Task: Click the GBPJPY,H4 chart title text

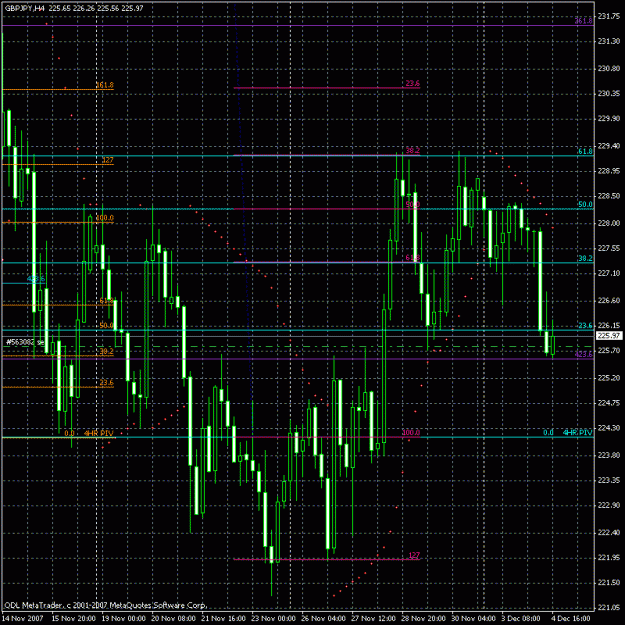Action: tap(25, 8)
